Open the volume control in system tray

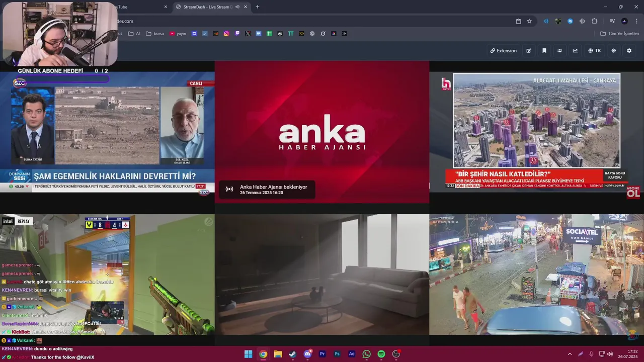(x=610, y=354)
